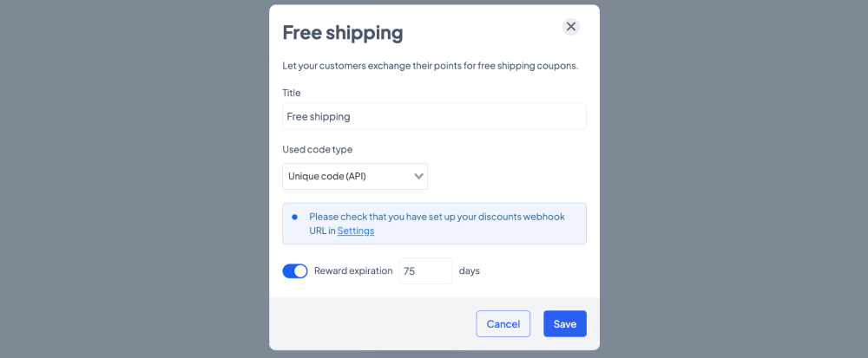868x358 pixels.
Task: Click the dropdown chevron arrow icon
Action: [x=418, y=177]
